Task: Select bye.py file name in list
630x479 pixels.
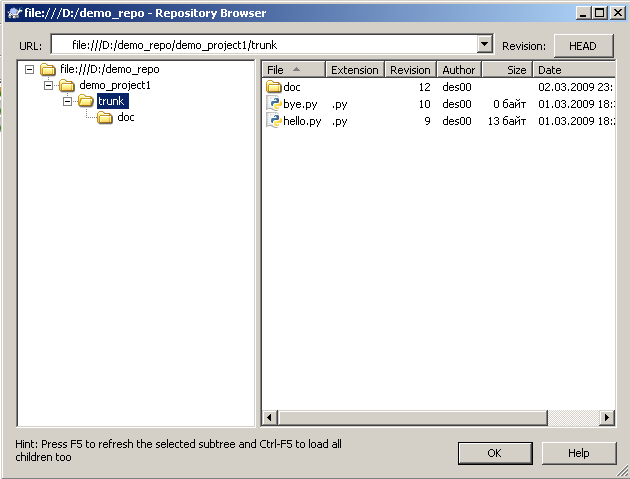Action: [301, 104]
